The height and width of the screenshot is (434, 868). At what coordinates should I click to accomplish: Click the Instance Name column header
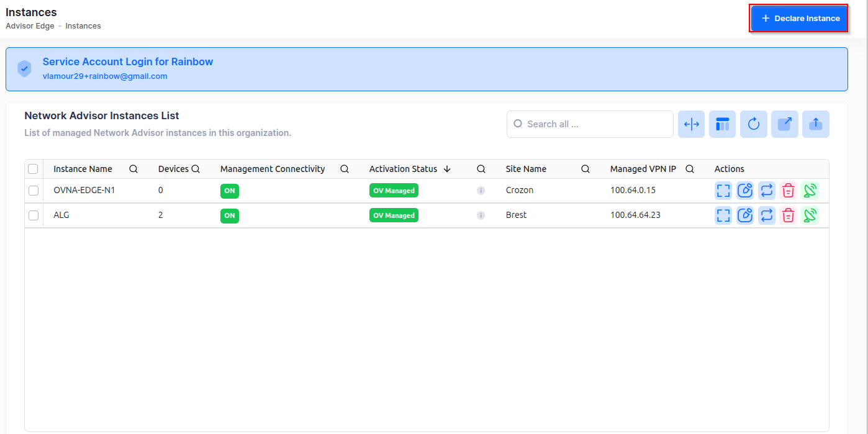click(83, 169)
